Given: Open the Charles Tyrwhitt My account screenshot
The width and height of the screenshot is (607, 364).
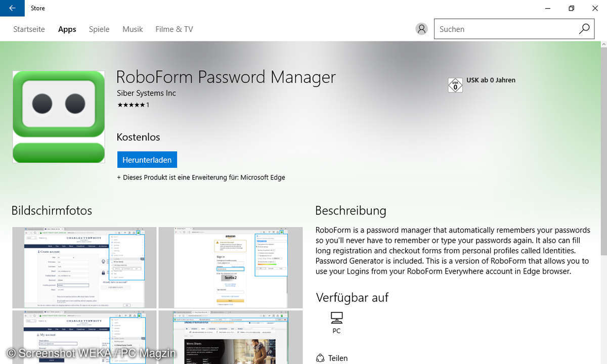Looking at the screenshot, I should tap(84, 337).
